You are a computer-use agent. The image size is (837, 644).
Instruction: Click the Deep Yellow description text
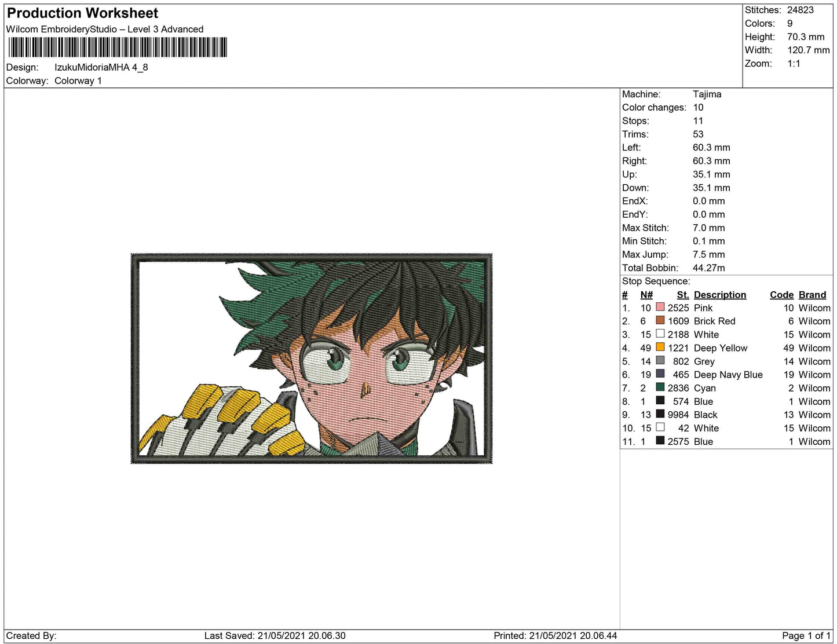pyautogui.click(x=721, y=347)
